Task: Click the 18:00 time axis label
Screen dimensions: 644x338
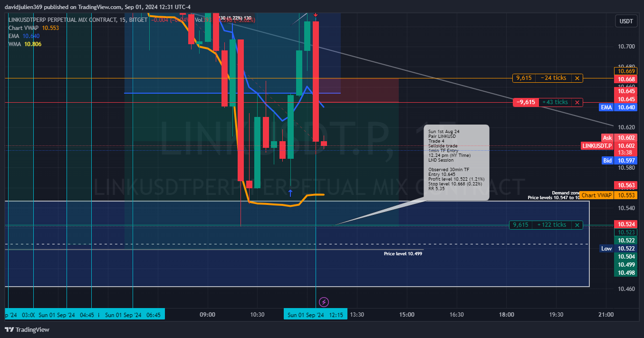Action: [506, 315]
